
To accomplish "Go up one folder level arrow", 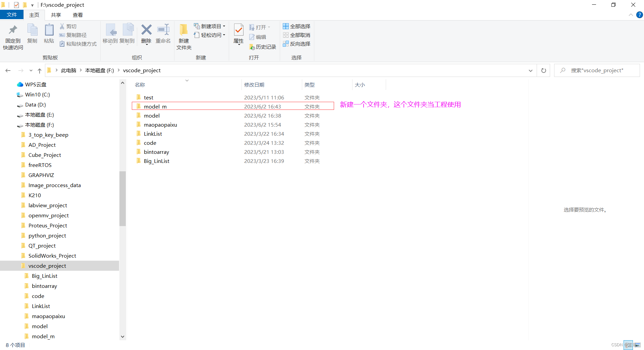I will coord(40,71).
